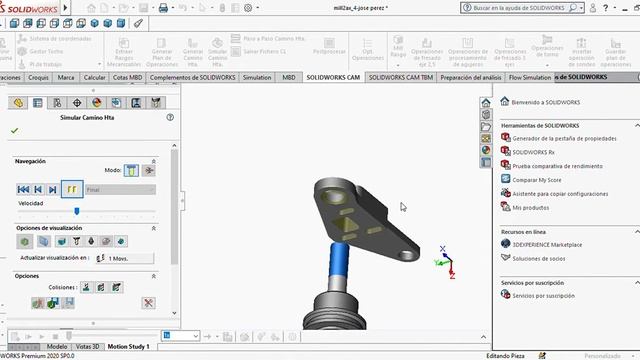This screenshot has width=640, height=360.
Task: Collapse Servicios por suscripción section
Action: [x=637, y=282]
